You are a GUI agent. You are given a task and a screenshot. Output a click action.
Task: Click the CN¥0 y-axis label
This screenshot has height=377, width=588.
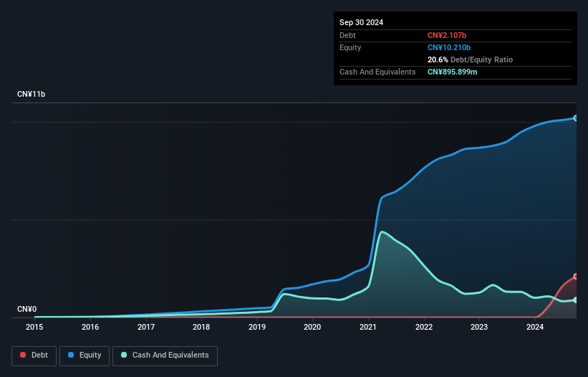[x=27, y=309]
